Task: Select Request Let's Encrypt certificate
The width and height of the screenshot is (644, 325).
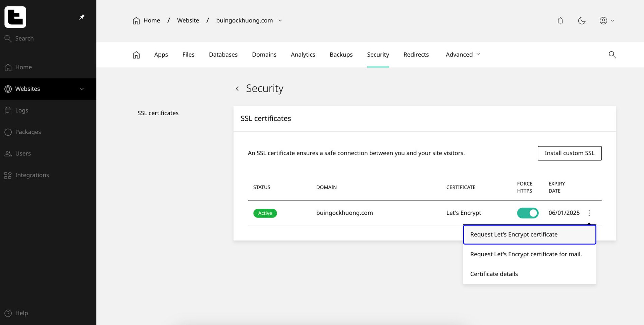Action: pyautogui.click(x=514, y=234)
